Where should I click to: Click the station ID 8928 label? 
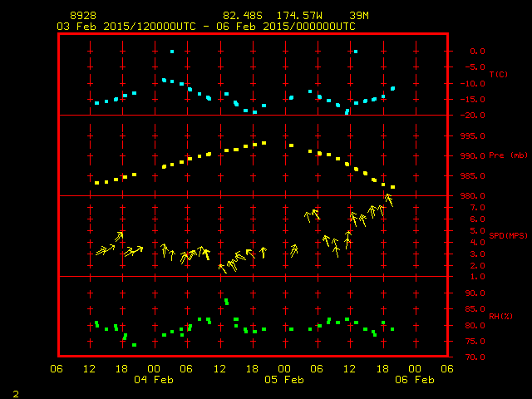82,16
